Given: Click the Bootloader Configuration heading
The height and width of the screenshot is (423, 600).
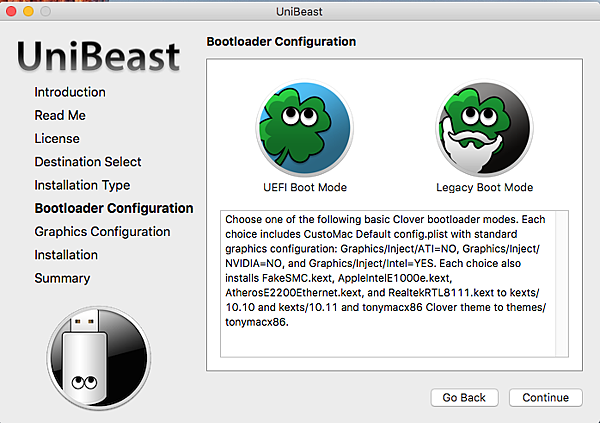Looking at the screenshot, I should point(281,41).
